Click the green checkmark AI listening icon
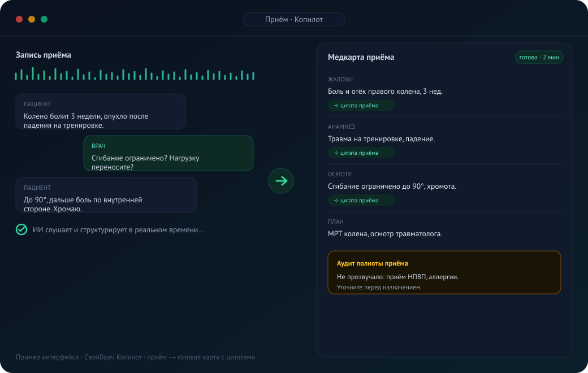Image resolution: width=588 pixels, height=373 pixels. [x=21, y=229]
